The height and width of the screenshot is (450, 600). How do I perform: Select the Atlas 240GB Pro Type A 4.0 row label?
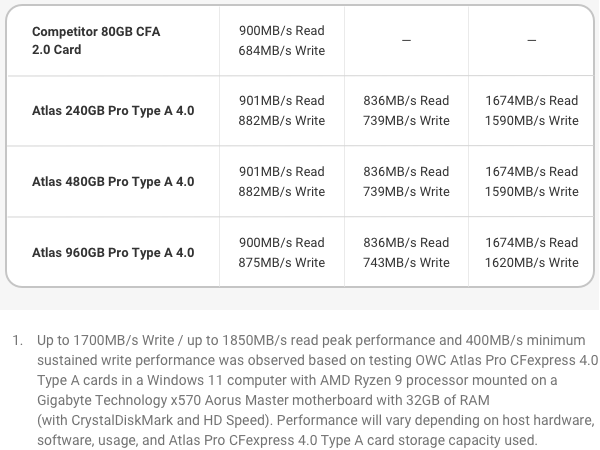coord(113,111)
